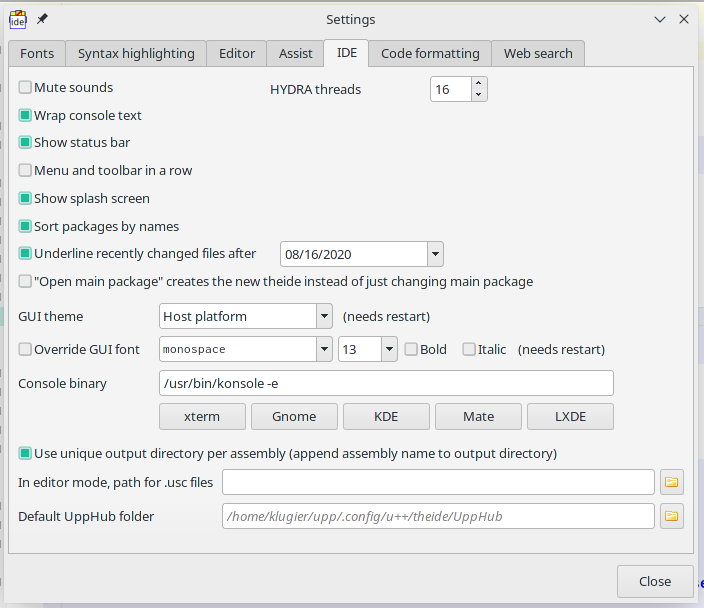
Task: Enable Menu and toolbar in a row
Action: pos(26,171)
